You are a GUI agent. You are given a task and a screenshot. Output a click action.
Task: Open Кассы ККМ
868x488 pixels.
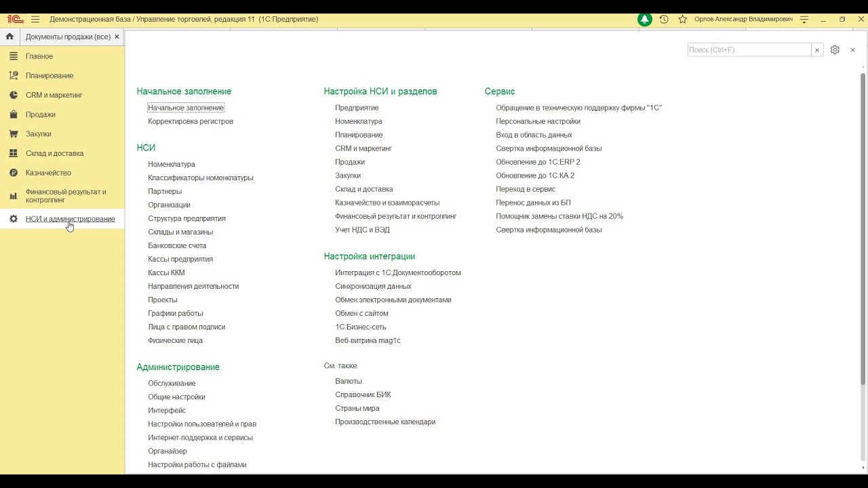[x=166, y=272]
